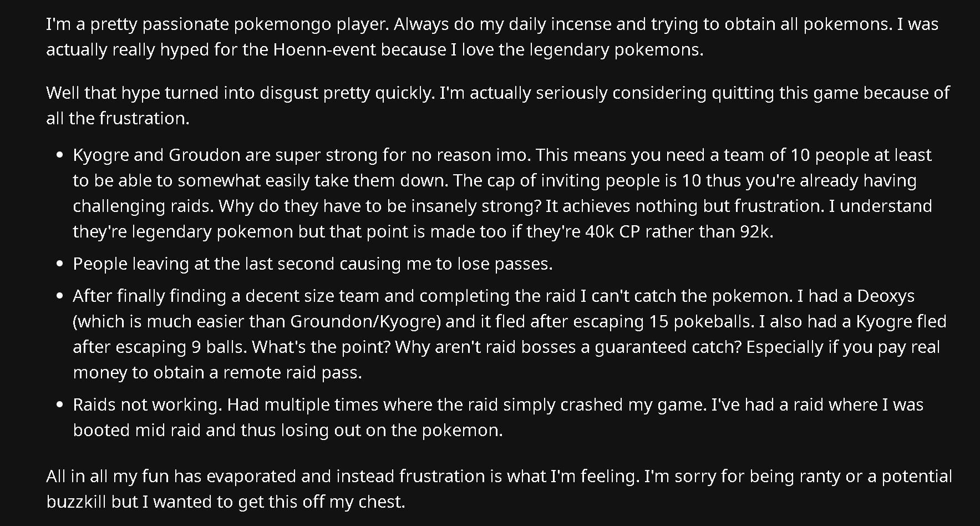This screenshot has height=526, width=980.
Task: Click the bullet dot before "Raids not working"
Action: [x=60, y=404]
